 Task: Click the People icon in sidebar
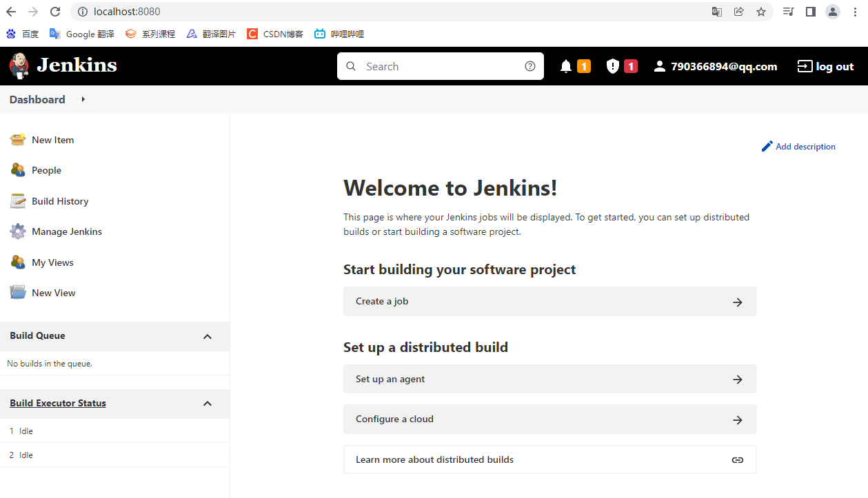[18, 170]
